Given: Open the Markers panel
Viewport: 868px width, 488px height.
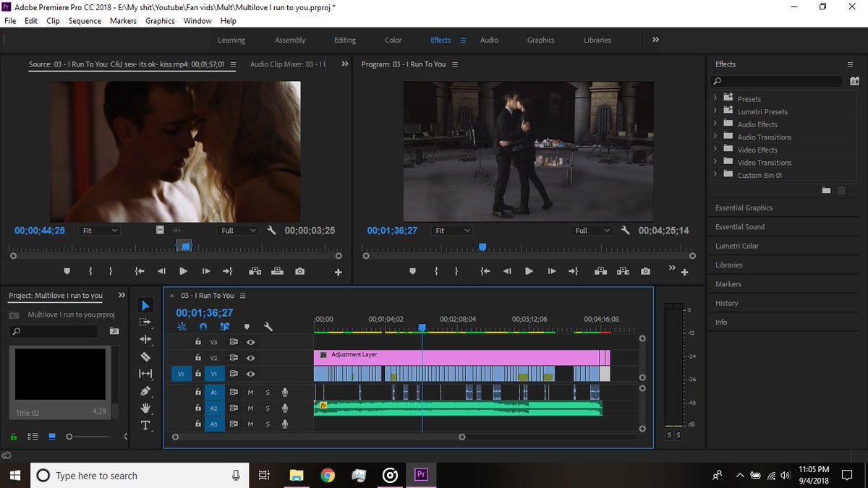Looking at the screenshot, I should click(728, 284).
